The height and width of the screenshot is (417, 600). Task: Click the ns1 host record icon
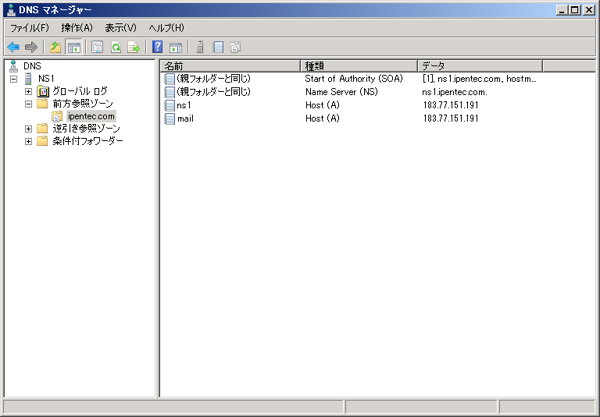pyautogui.click(x=169, y=105)
